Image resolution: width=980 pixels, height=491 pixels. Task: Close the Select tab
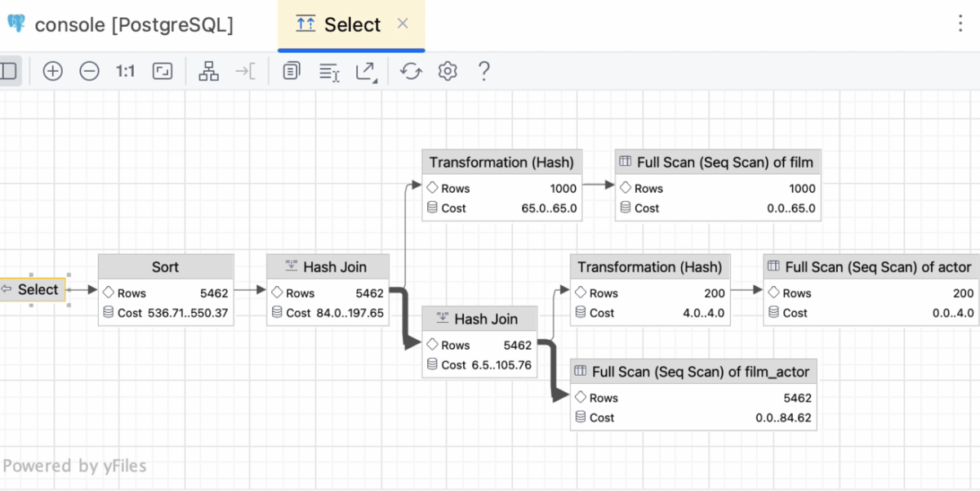click(x=403, y=24)
